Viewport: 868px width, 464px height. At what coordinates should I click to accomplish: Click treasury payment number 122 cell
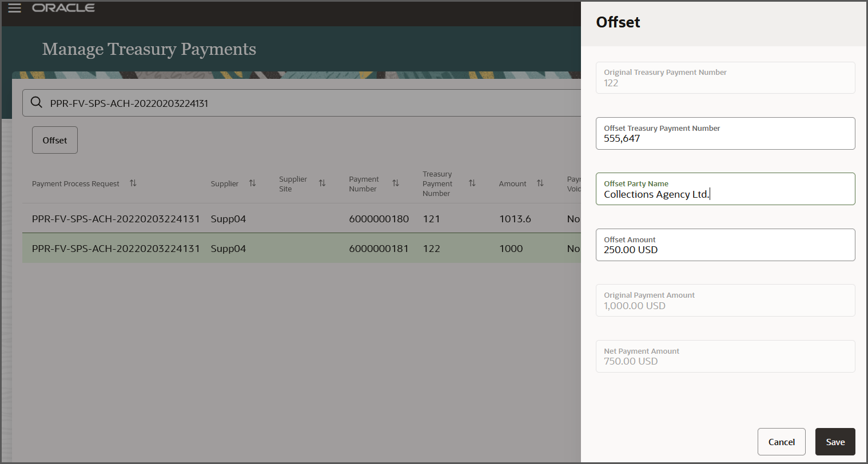click(x=431, y=249)
